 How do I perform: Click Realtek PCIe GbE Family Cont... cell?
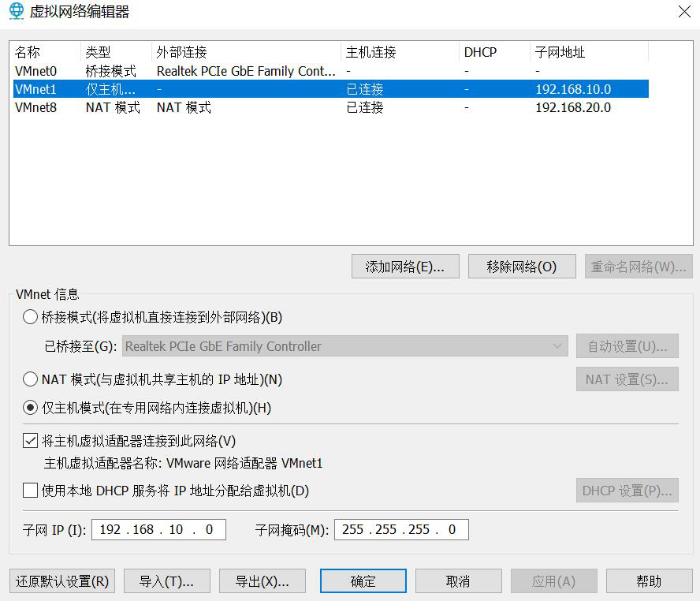[x=246, y=71]
